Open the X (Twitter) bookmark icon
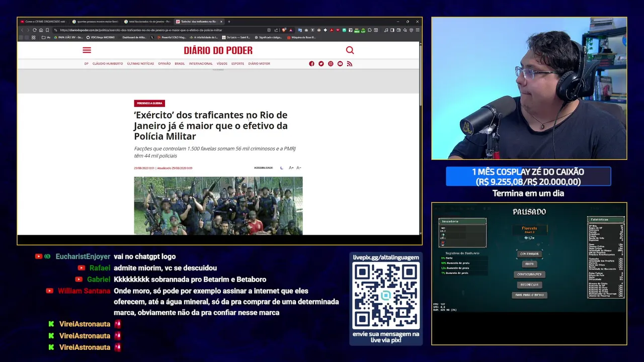644x362 pixels. click(152, 37)
